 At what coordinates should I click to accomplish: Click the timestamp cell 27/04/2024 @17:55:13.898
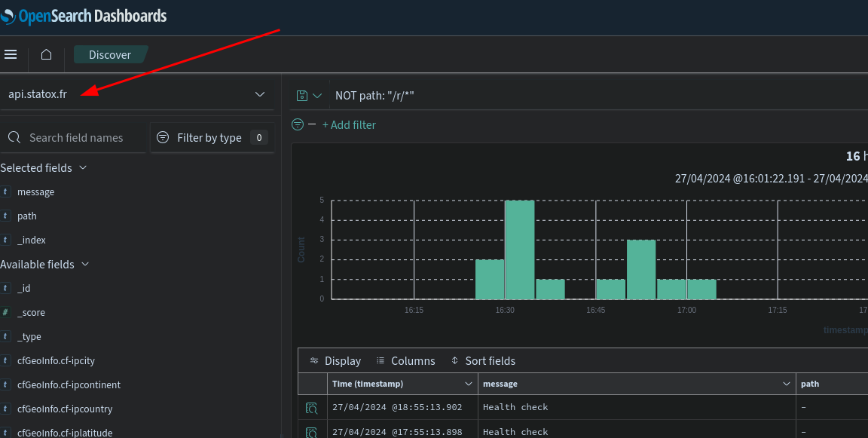tap(397, 432)
